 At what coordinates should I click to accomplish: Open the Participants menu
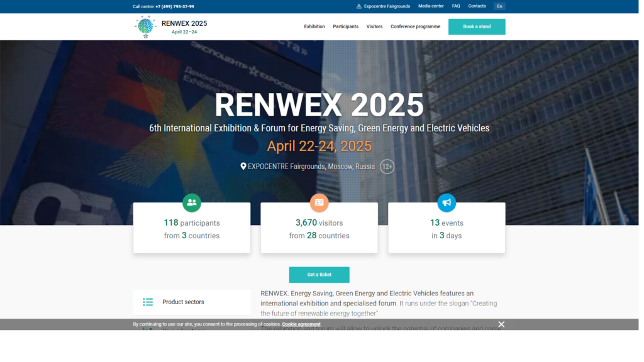tap(345, 26)
